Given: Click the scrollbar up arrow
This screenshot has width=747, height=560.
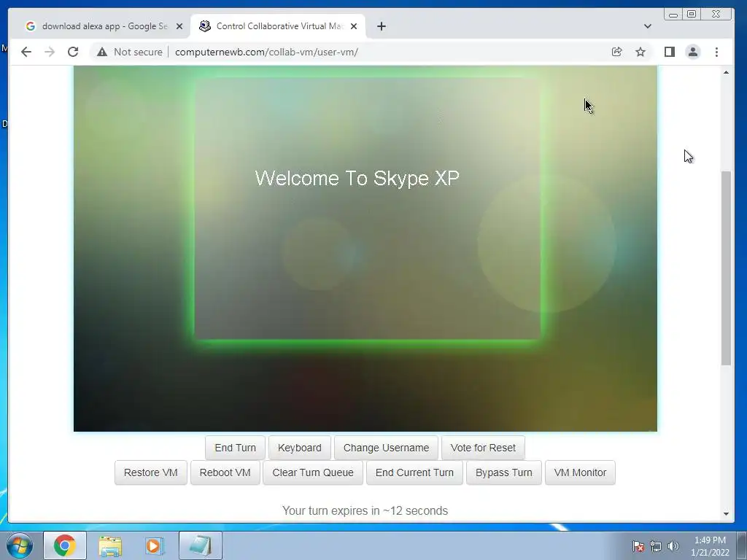Looking at the screenshot, I should click(726, 72).
